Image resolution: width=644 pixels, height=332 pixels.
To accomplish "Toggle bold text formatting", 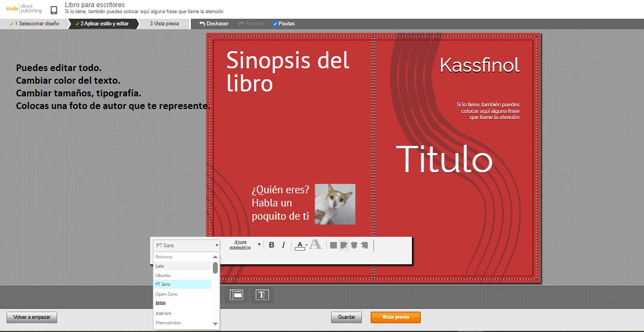I will (272, 245).
